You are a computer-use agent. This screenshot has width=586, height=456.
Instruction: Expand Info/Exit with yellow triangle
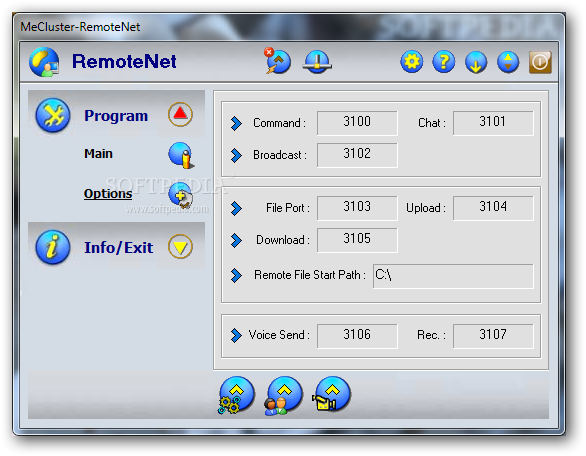180,246
